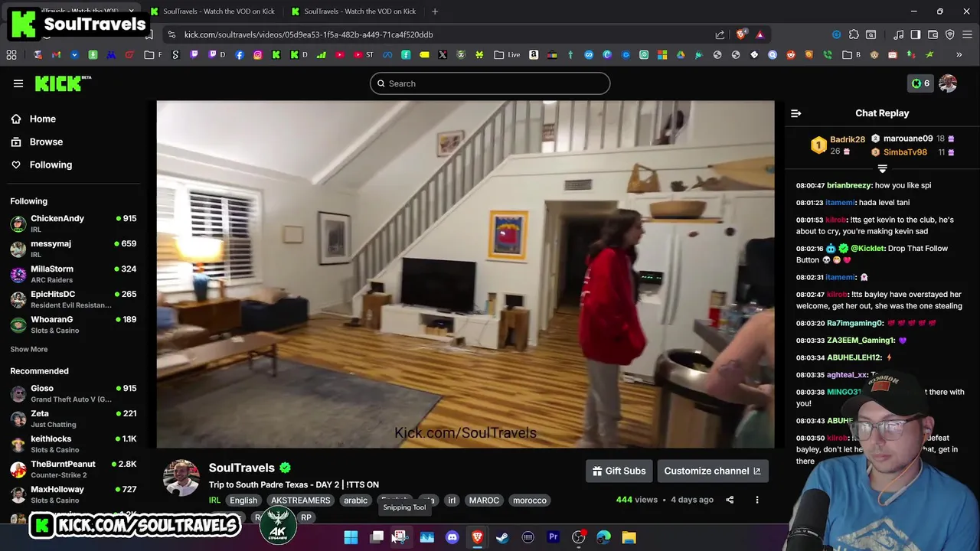The image size is (980, 551).
Task: Click Ra7imgaming0 username in chat
Action: tap(855, 323)
